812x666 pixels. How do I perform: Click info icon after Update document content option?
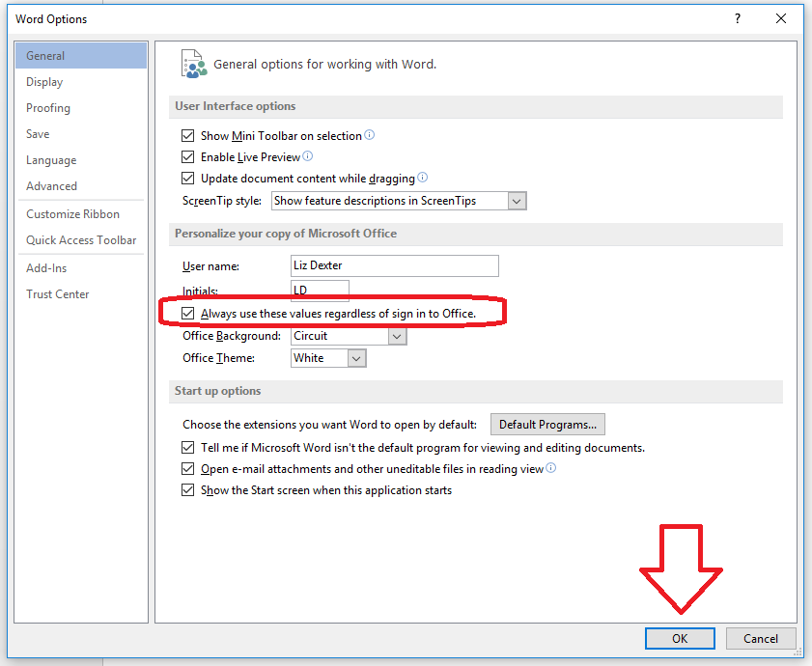[422, 178]
